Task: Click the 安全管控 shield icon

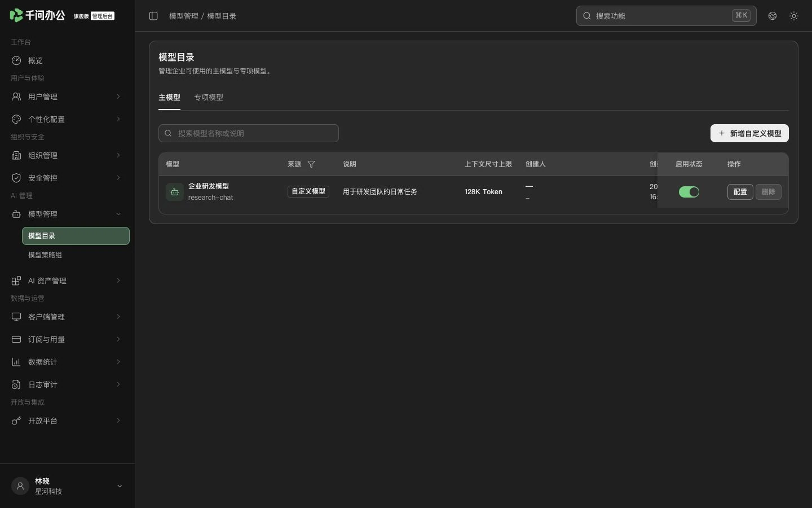Action: pos(16,178)
